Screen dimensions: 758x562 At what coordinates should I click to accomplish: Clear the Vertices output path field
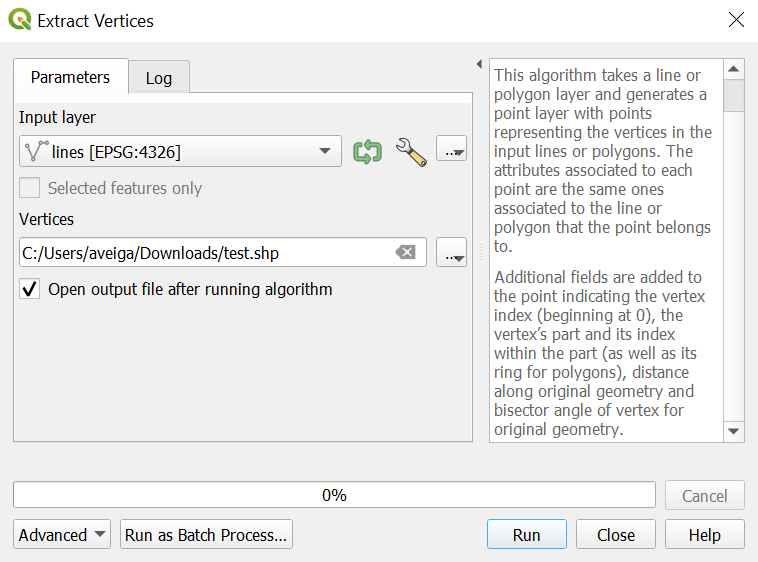point(405,253)
